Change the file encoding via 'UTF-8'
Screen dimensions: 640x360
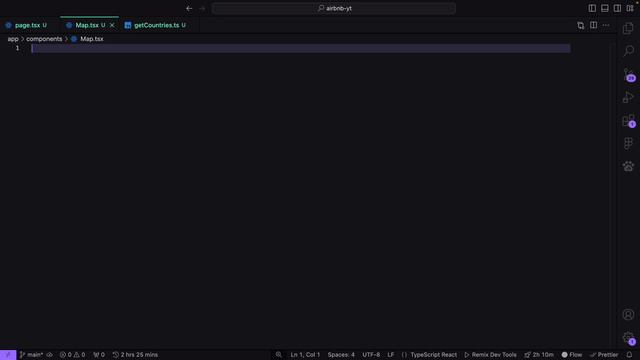[x=371, y=355]
